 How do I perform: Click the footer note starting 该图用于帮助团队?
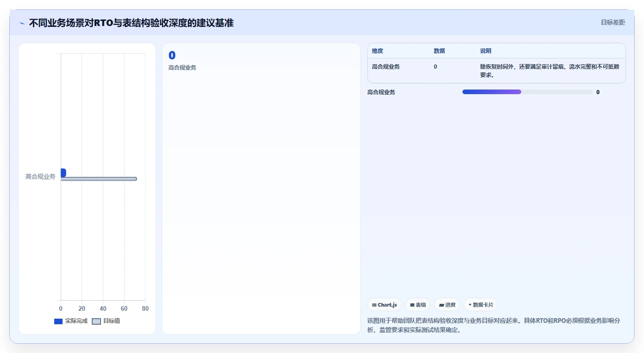494,326
